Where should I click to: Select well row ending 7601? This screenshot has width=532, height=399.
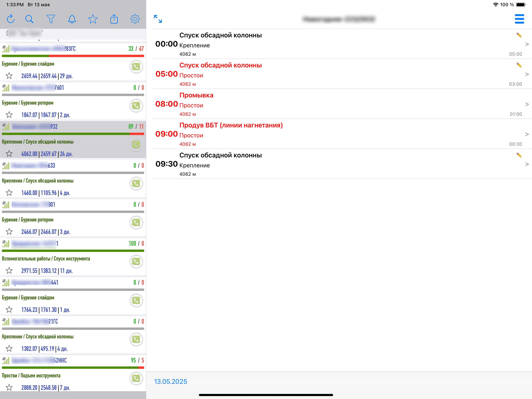coord(73,101)
